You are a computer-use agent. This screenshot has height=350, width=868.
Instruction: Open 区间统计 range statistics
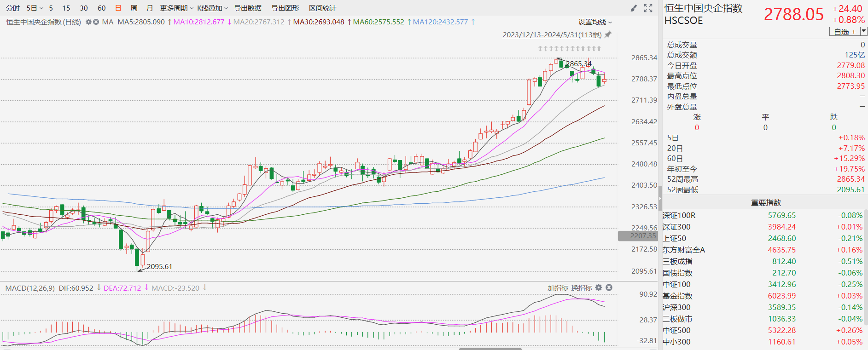(322, 8)
